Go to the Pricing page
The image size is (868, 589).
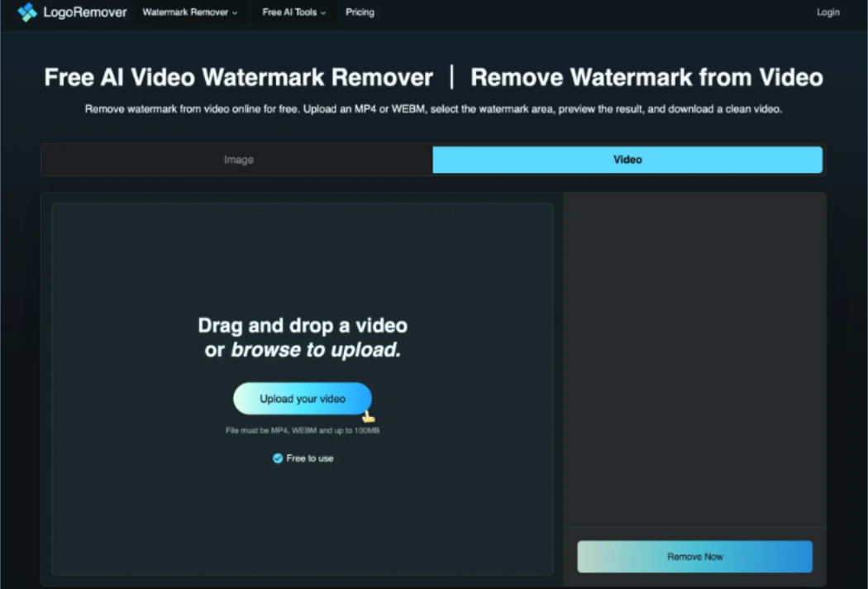[360, 12]
